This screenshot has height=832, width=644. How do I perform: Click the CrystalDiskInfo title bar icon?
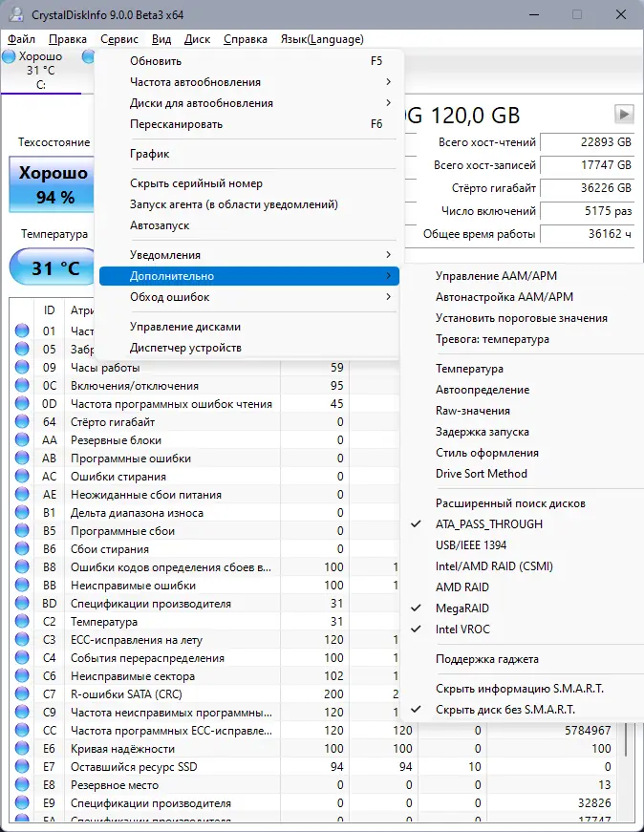pos(14,14)
